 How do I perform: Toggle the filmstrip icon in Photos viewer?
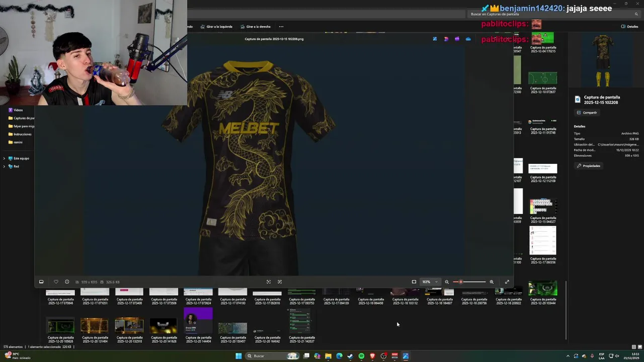click(41, 282)
